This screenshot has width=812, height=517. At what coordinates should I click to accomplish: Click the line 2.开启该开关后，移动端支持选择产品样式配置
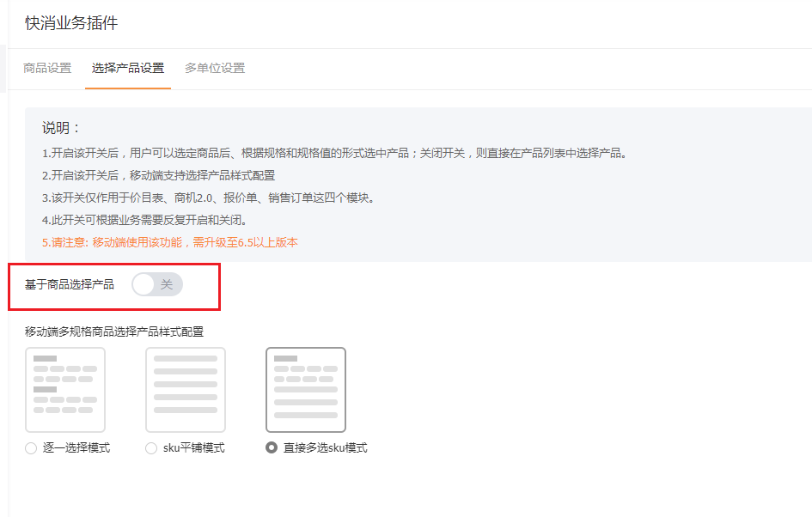point(158,175)
